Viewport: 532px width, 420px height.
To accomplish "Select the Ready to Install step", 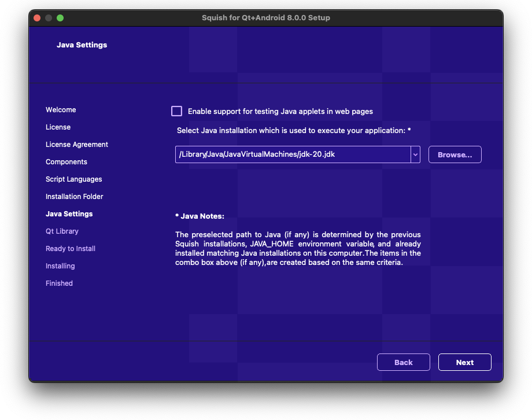I will pyautogui.click(x=70, y=248).
